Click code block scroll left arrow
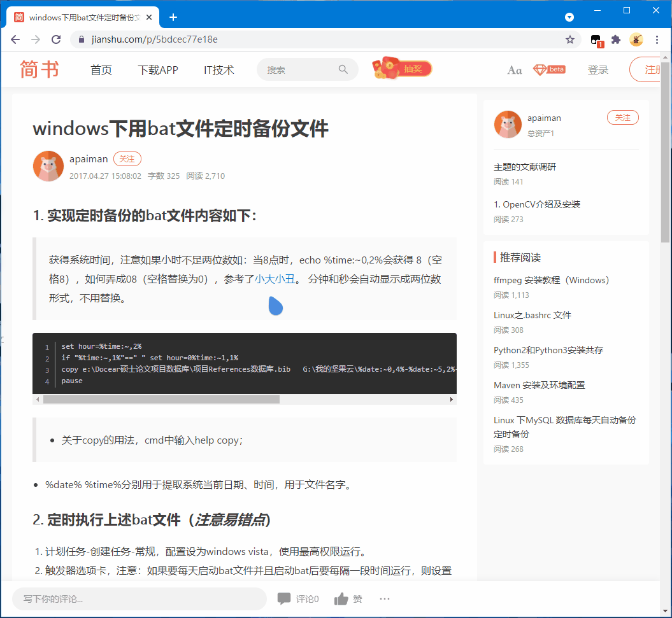672x618 pixels. tap(38, 399)
